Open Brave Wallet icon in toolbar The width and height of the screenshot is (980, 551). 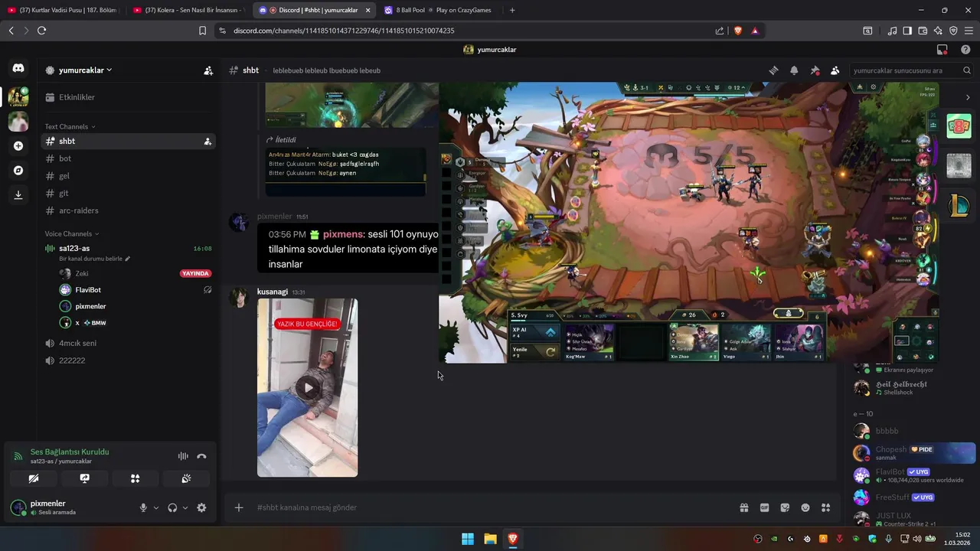pos(923,31)
